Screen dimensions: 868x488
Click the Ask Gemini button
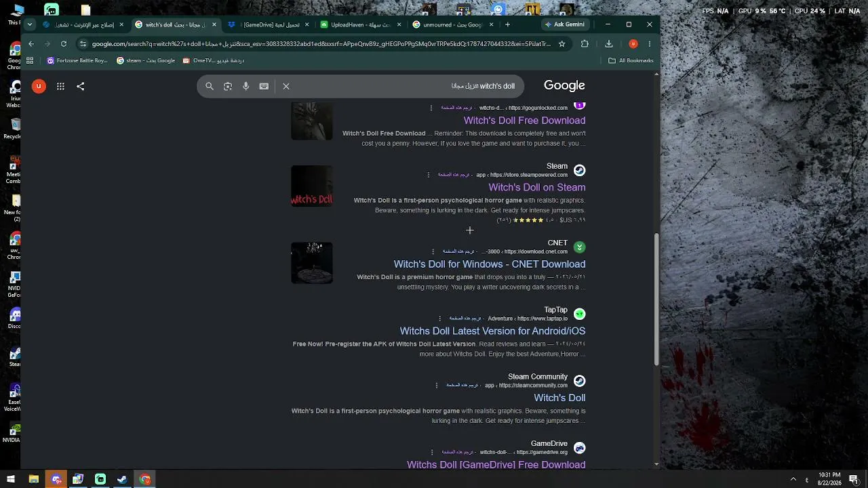click(564, 24)
